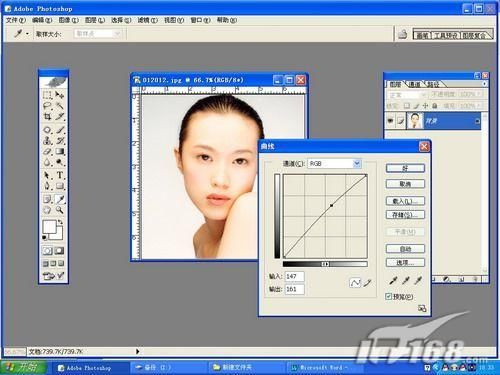Switch to Standard editing mode
The height and width of the screenshot is (375, 500).
point(47,251)
